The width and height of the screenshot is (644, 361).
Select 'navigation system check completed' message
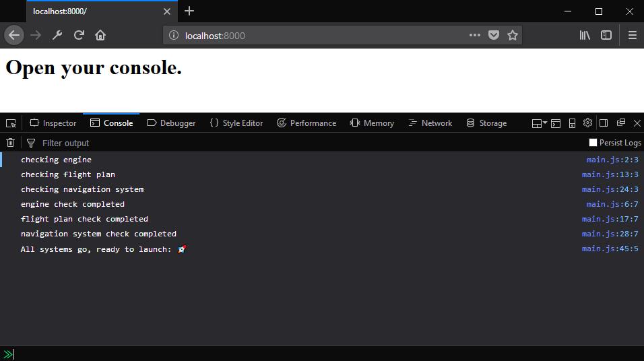pyautogui.click(x=98, y=234)
